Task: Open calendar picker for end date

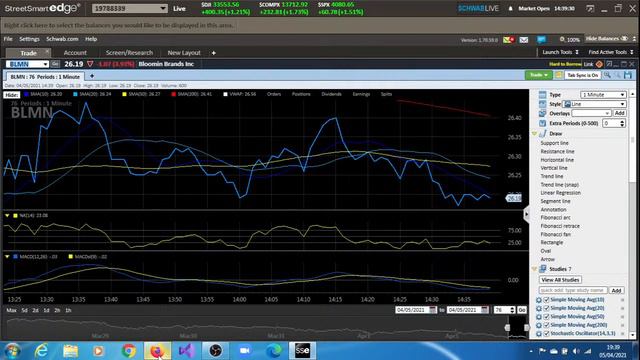Action: coord(484,310)
